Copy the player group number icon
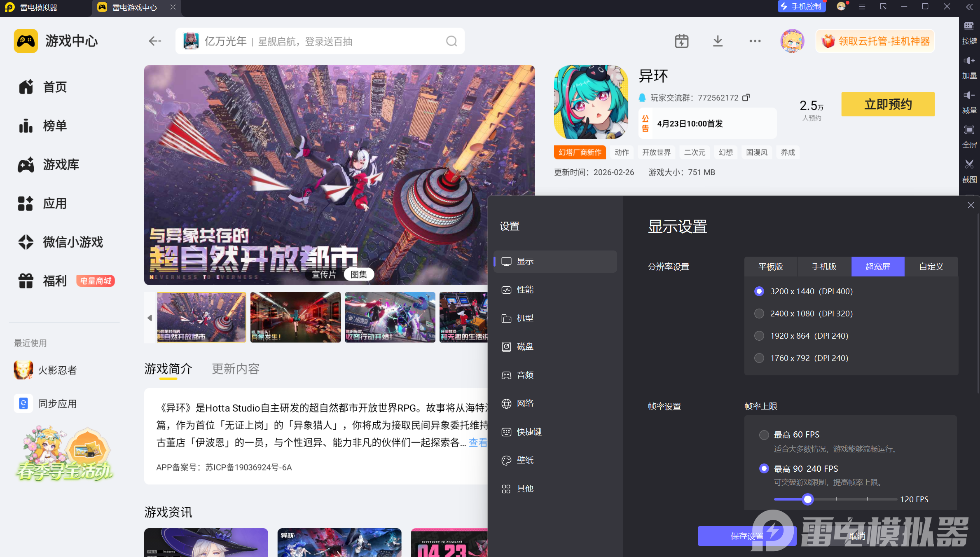The height and width of the screenshot is (557, 980). [746, 98]
